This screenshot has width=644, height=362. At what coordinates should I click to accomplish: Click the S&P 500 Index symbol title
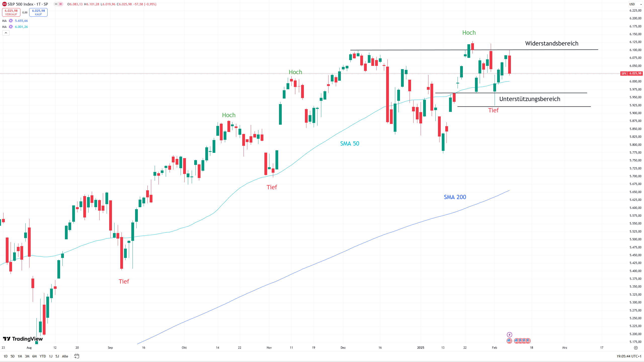pos(28,4)
